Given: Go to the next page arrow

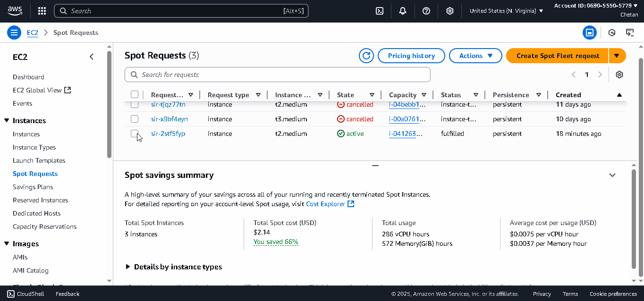Looking at the screenshot, I should point(600,75).
